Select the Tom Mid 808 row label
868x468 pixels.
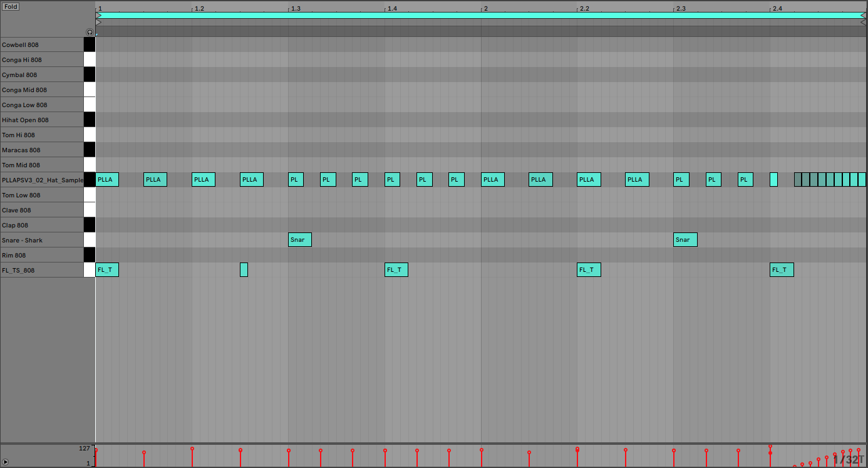[42, 165]
